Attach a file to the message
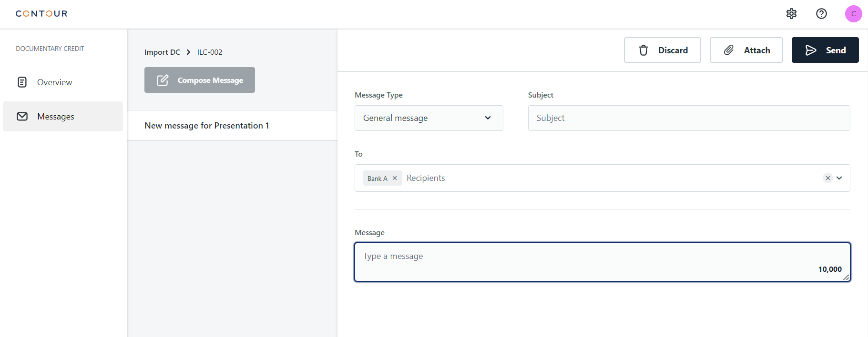This screenshot has height=337, width=868. coord(746,50)
